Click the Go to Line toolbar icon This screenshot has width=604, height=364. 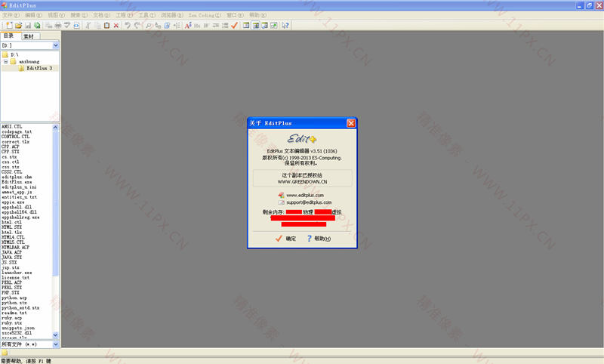(x=177, y=26)
